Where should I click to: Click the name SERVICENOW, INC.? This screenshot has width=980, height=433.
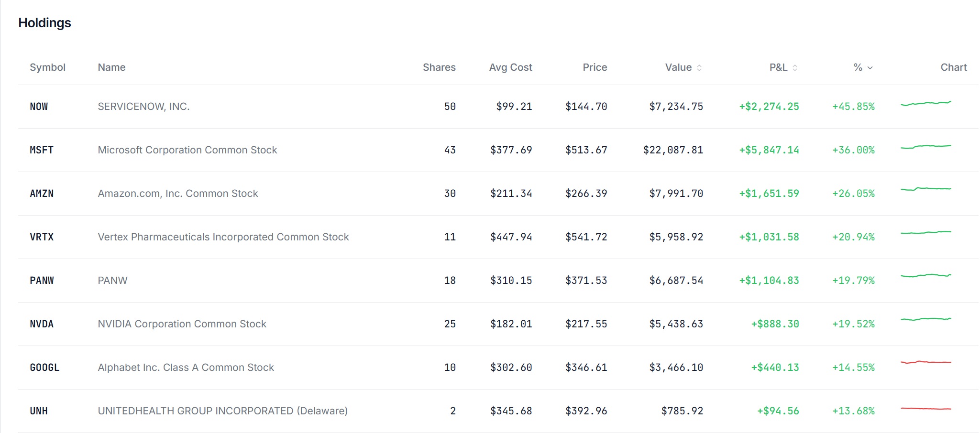(x=143, y=107)
